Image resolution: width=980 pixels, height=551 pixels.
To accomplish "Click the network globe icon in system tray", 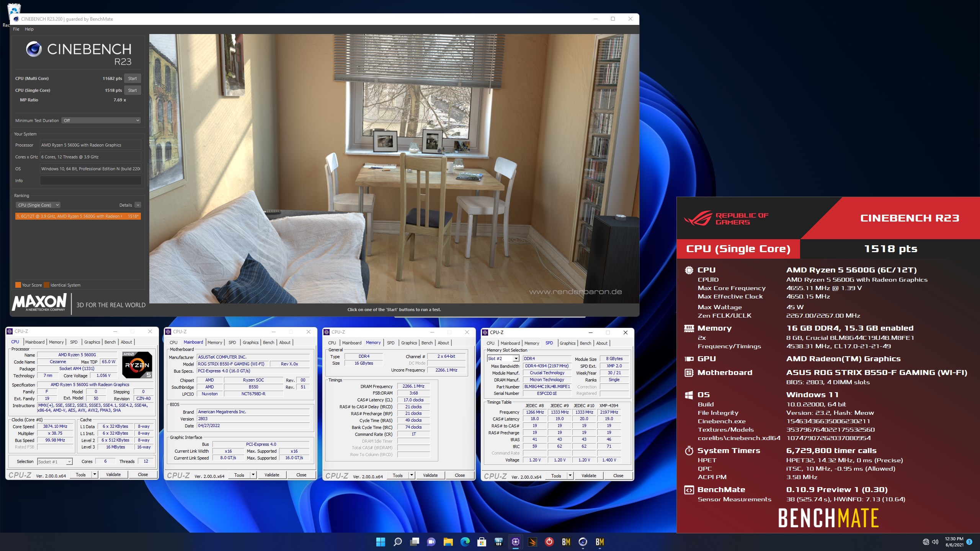I will click(x=926, y=542).
